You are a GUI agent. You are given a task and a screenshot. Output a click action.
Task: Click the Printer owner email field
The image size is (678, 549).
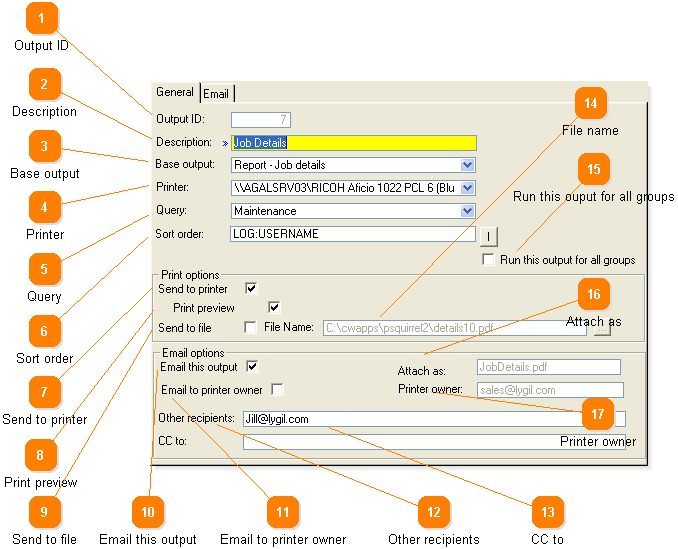pos(550,390)
